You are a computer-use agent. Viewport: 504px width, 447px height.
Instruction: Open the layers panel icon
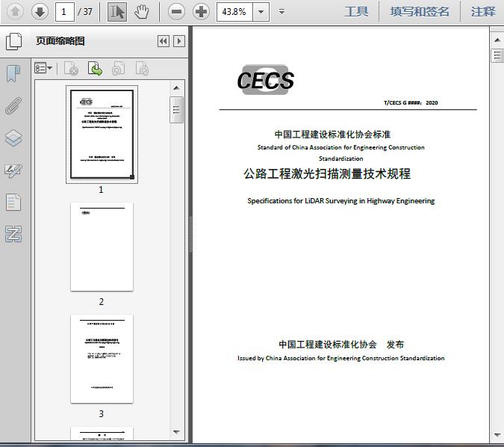point(13,138)
